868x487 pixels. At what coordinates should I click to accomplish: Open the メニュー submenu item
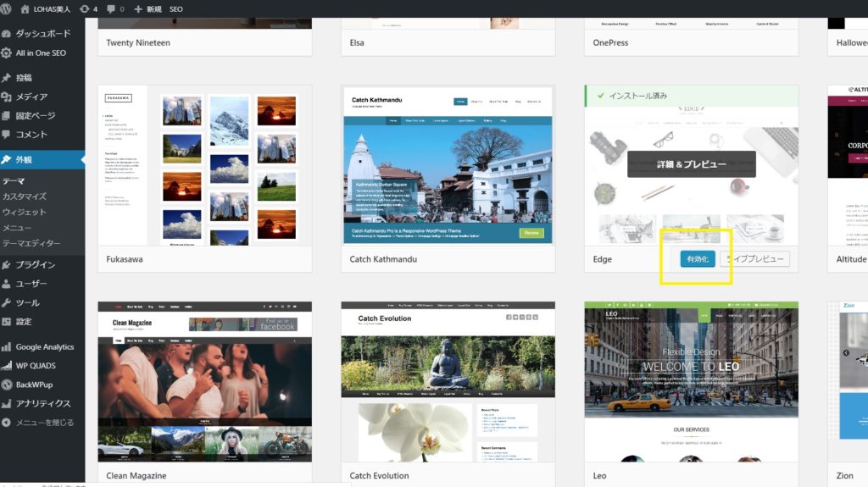click(17, 228)
